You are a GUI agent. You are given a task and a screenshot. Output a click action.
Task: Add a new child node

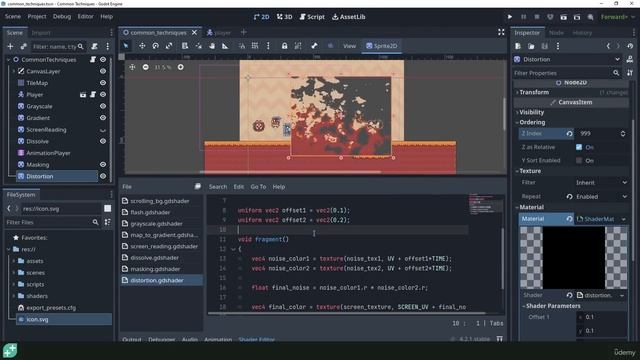click(x=10, y=47)
